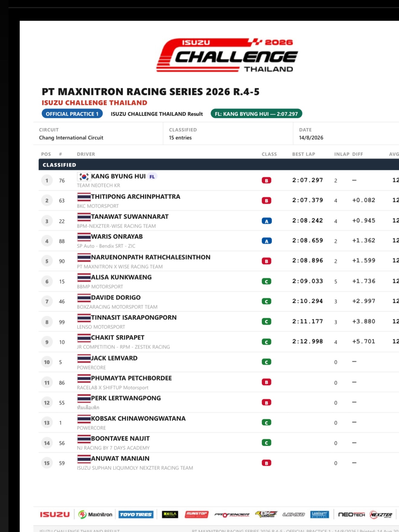Click the driver name Alisa Kunkwaeng
Viewport: 399px width, 532px height.
(x=121, y=277)
